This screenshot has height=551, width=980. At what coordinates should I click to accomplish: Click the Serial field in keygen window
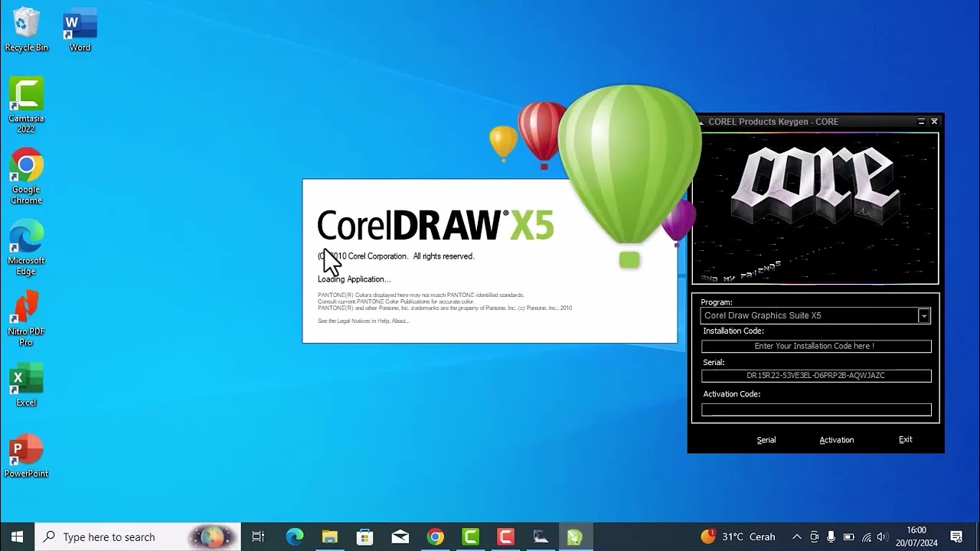tap(816, 376)
